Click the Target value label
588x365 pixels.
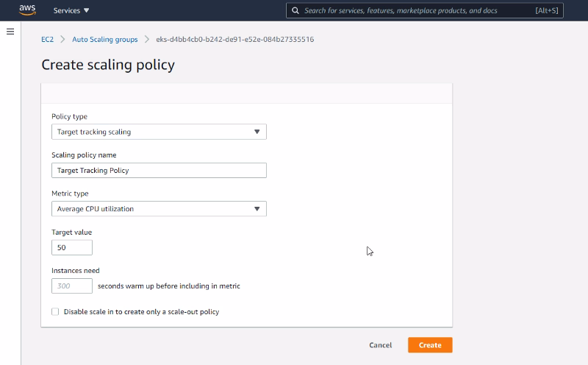click(x=71, y=232)
